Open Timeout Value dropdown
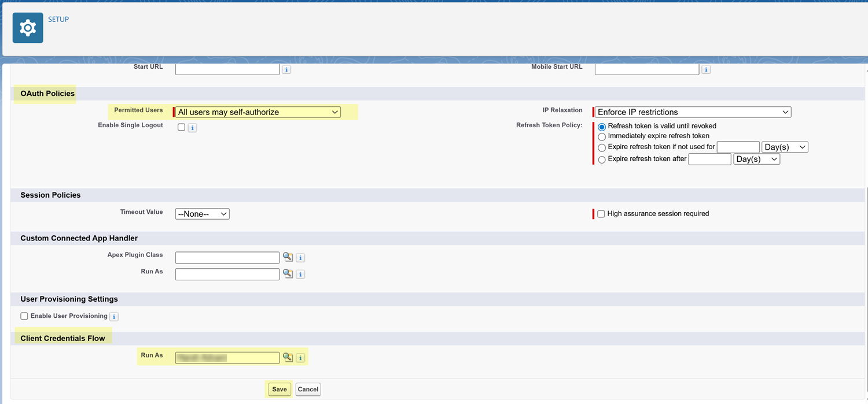Viewport: 868px width, 404px height. pyautogui.click(x=202, y=214)
